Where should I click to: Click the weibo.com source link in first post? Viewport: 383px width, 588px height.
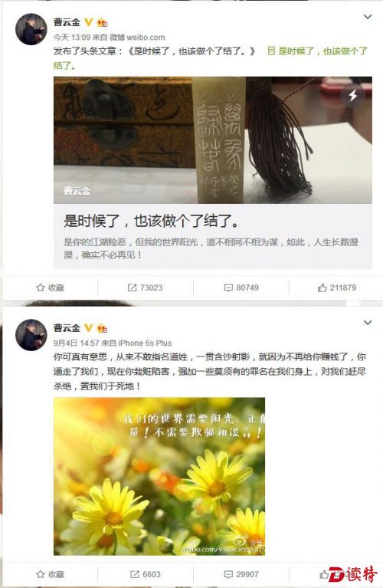coord(137,38)
